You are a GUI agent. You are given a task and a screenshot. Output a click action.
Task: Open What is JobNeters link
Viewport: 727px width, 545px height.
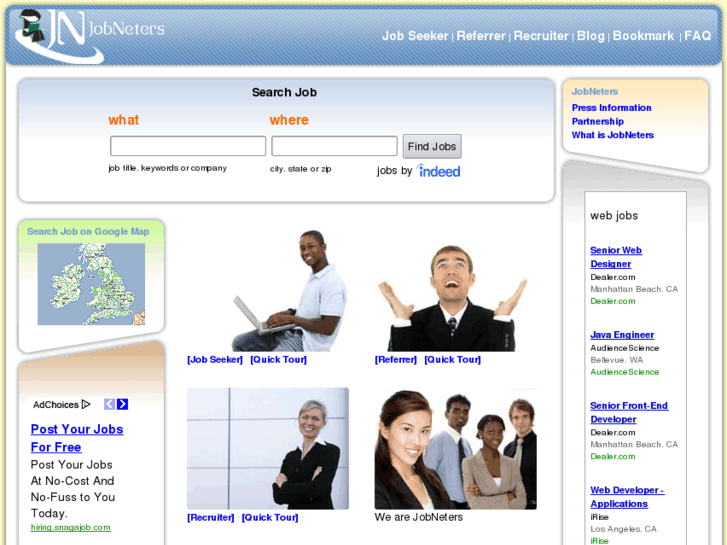click(x=612, y=135)
